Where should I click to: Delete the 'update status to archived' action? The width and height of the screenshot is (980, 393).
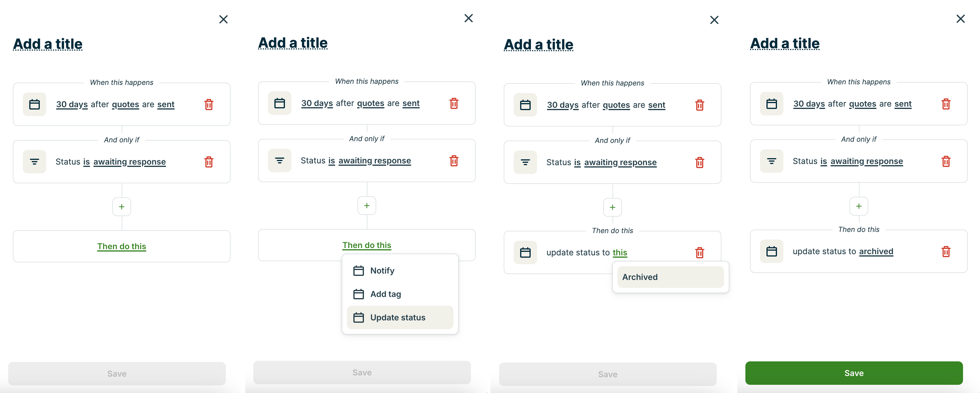(946, 252)
